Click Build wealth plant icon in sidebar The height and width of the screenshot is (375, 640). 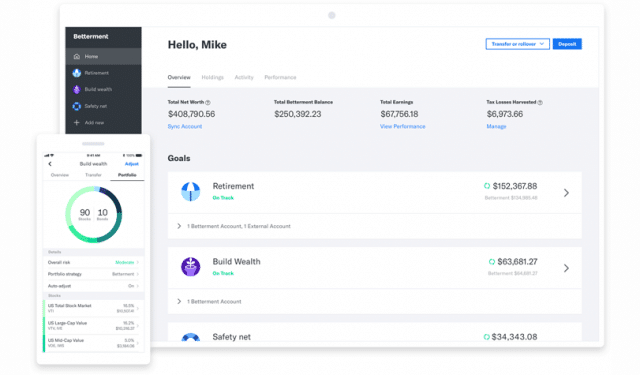click(x=77, y=89)
